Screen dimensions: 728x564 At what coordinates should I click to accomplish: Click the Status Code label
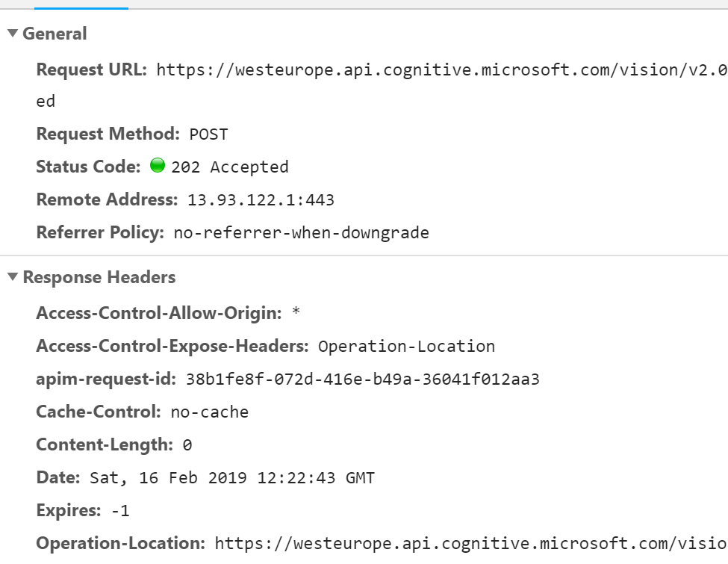click(88, 167)
